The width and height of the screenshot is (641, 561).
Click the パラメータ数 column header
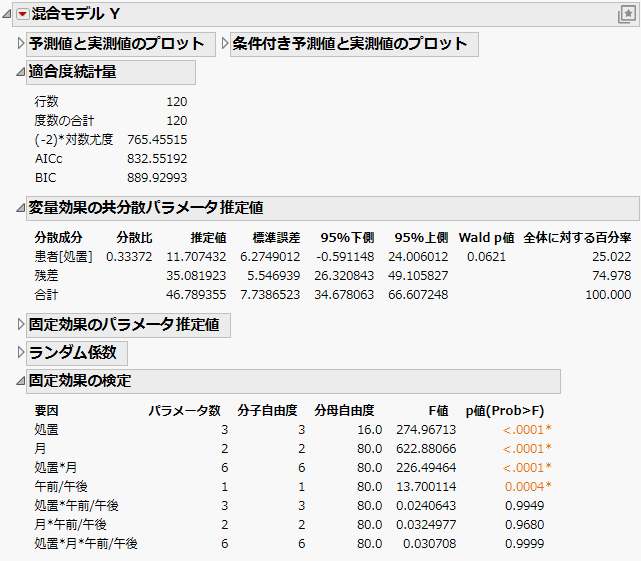(184, 411)
